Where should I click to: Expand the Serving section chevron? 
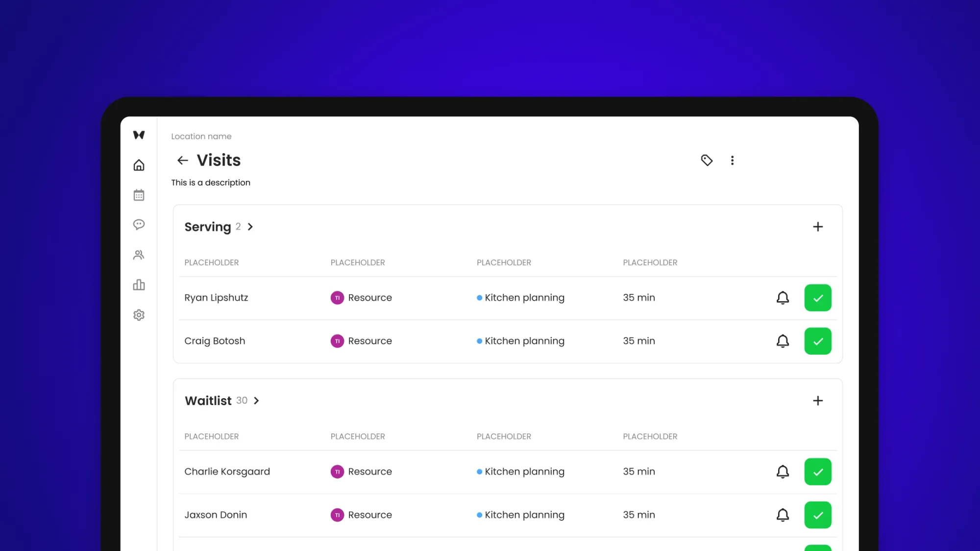point(250,227)
